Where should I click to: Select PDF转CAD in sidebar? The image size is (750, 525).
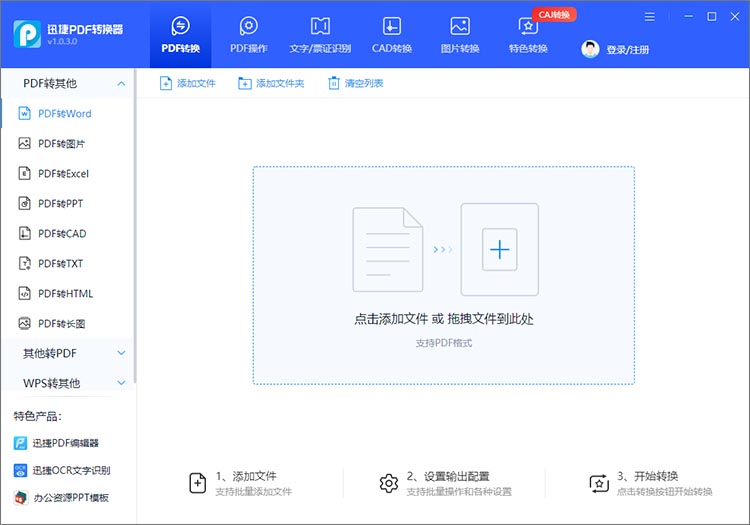pyautogui.click(x=67, y=233)
